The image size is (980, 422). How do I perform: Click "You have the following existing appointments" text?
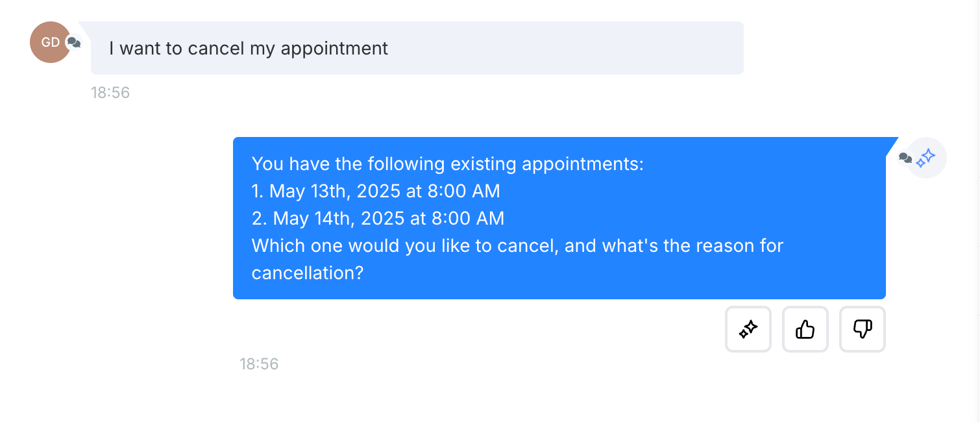point(447,164)
